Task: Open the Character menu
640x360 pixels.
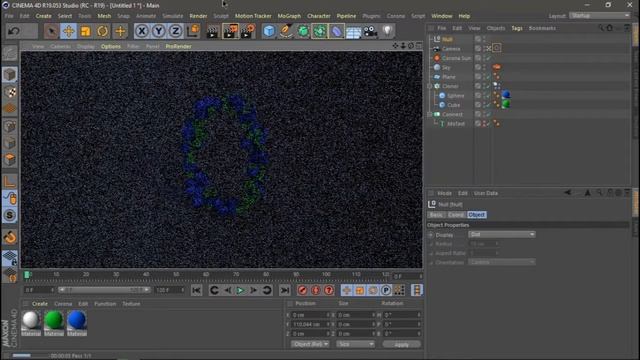Action: pyautogui.click(x=319, y=16)
